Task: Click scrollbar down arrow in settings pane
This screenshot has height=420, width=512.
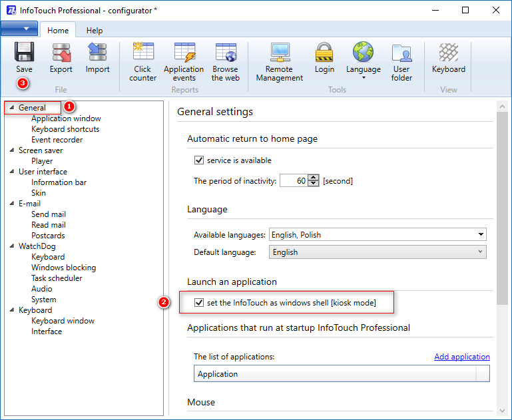Action: click(x=502, y=411)
